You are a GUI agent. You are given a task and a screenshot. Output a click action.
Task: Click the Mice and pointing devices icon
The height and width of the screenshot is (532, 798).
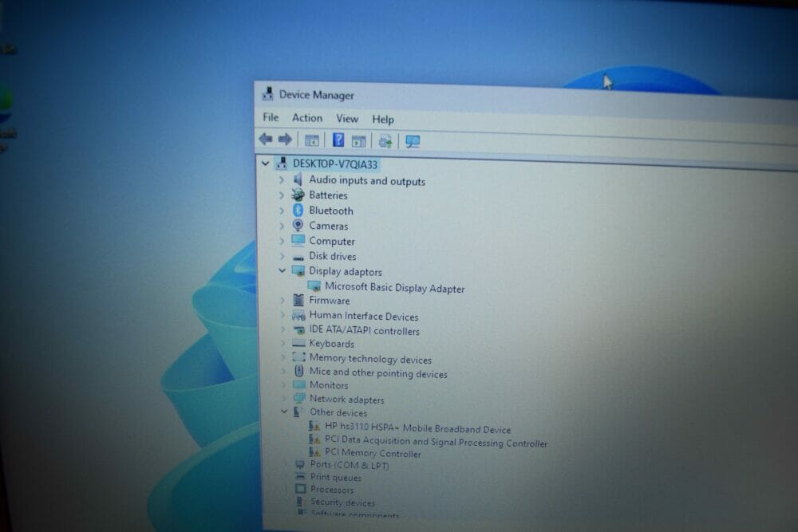[x=299, y=371]
